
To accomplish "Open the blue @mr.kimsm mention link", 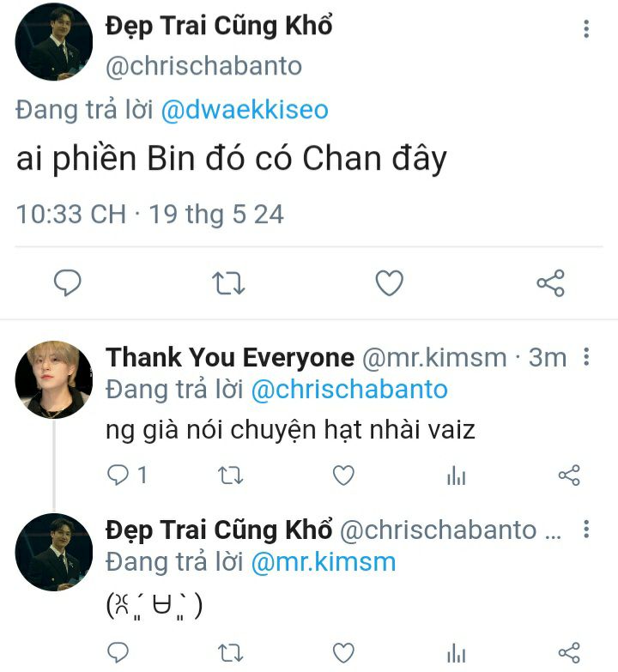I will click(323, 562).
